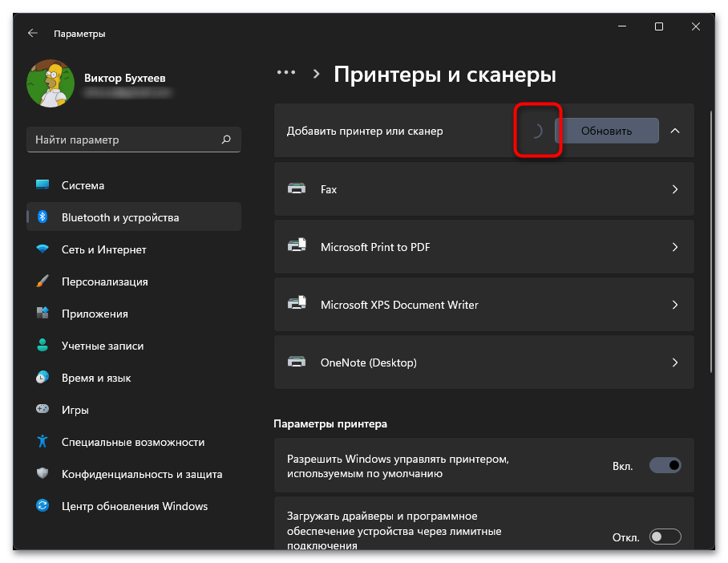The width and height of the screenshot is (728, 563).
Task: Go back using the back arrow
Action: 33,33
